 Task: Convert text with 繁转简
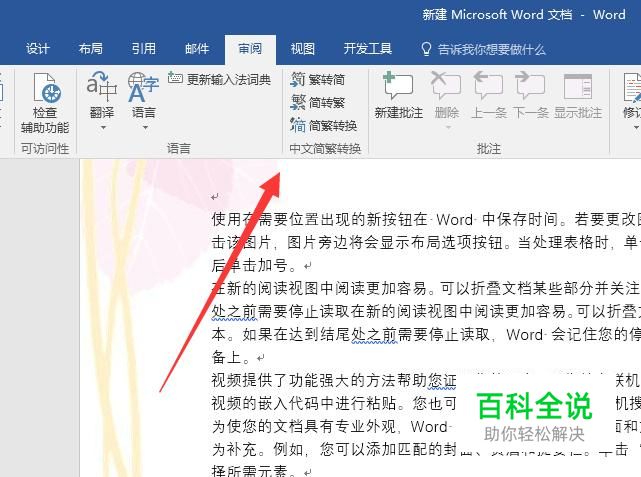click(318, 79)
